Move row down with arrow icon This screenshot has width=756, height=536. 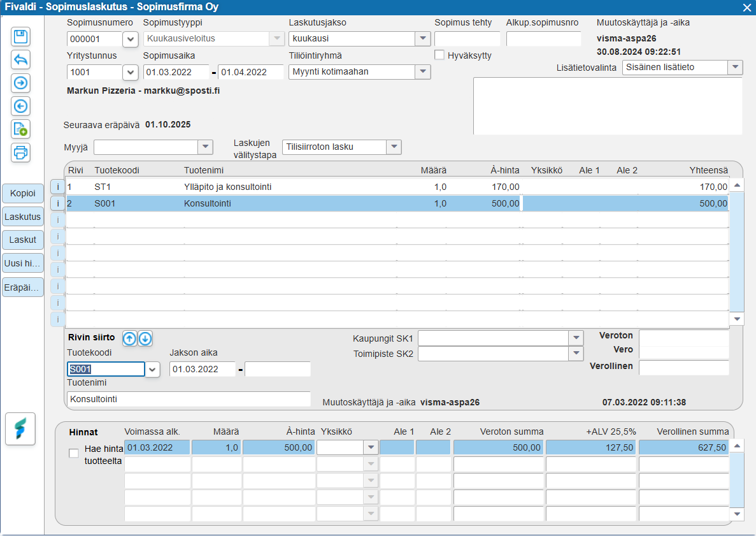point(145,338)
